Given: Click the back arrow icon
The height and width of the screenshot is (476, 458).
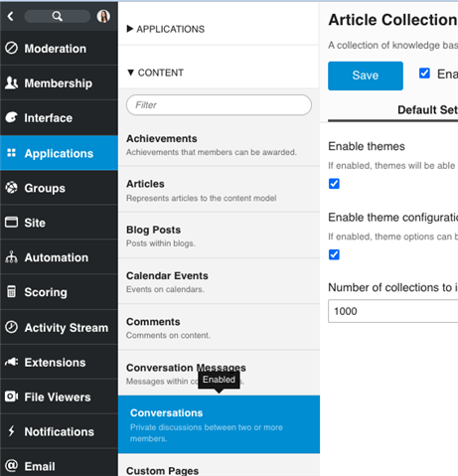Looking at the screenshot, I should point(11,16).
